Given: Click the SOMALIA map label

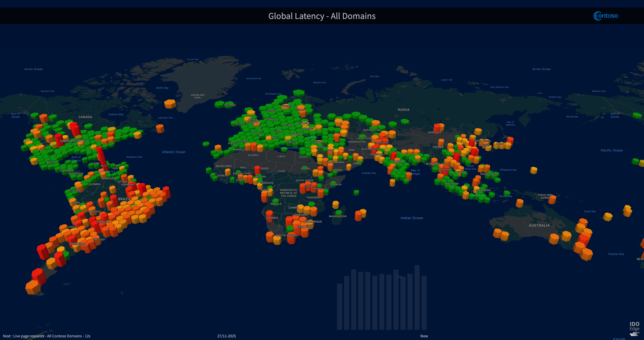Looking at the screenshot, I should (336, 184).
